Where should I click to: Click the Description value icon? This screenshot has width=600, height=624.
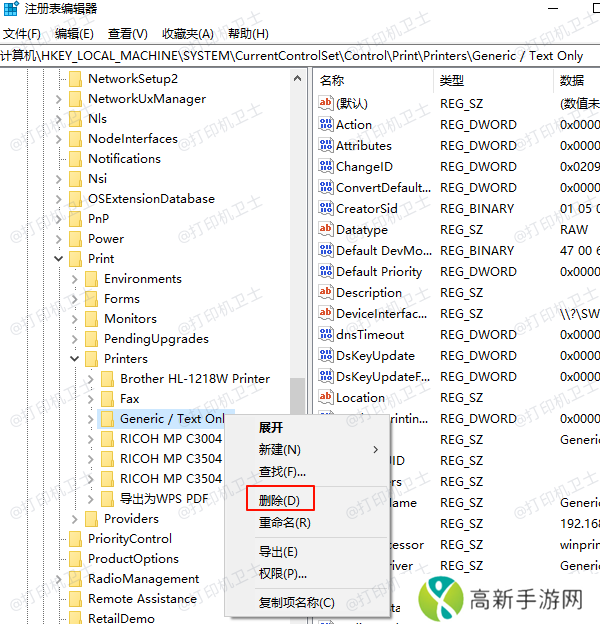325,293
